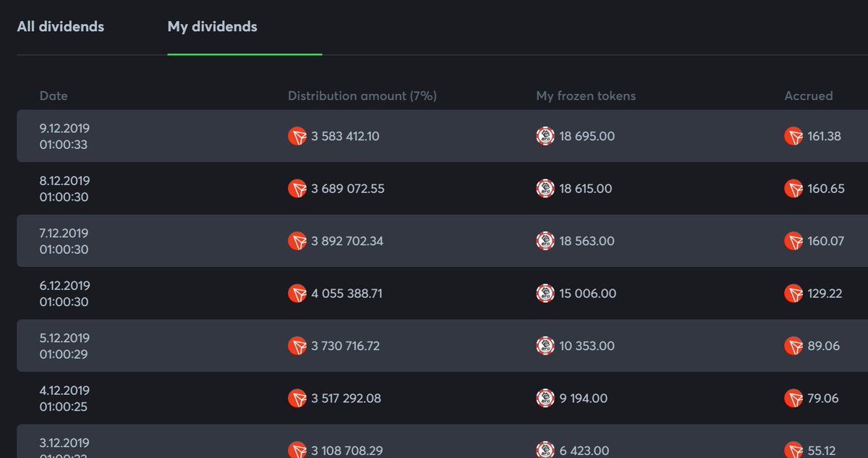Click the My frozen tokens column header
868x458 pixels.
coord(586,96)
